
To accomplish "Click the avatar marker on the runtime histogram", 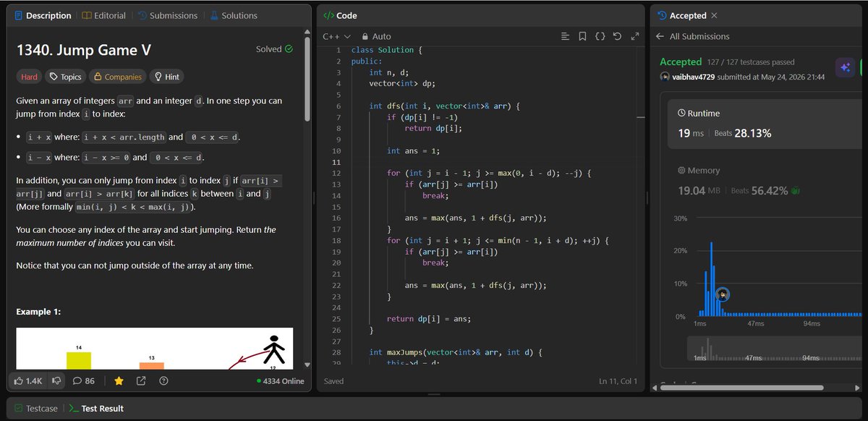I will [x=722, y=294].
